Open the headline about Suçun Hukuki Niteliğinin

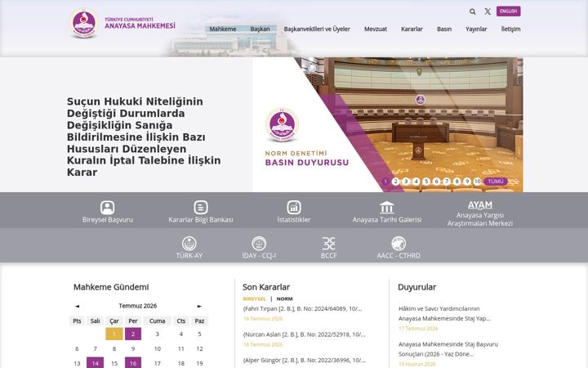144,137
